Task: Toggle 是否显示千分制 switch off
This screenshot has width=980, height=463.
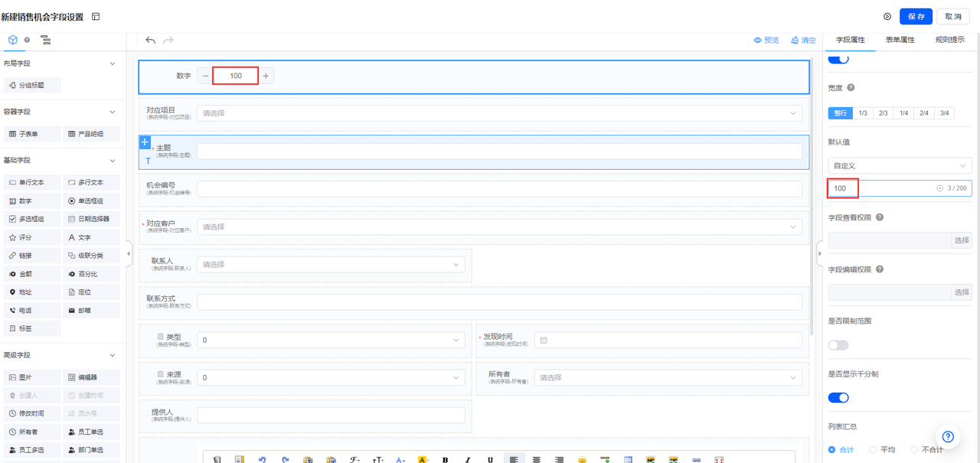Action: (838, 398)
